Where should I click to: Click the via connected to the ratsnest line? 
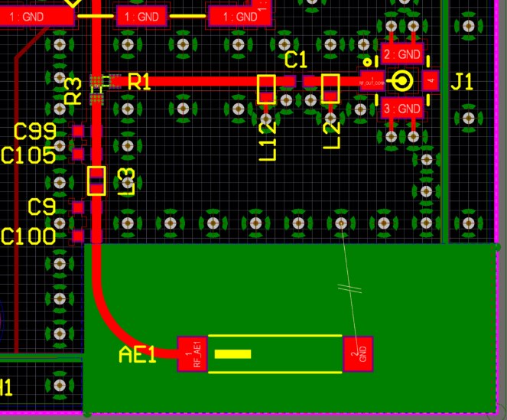[340, 223]
